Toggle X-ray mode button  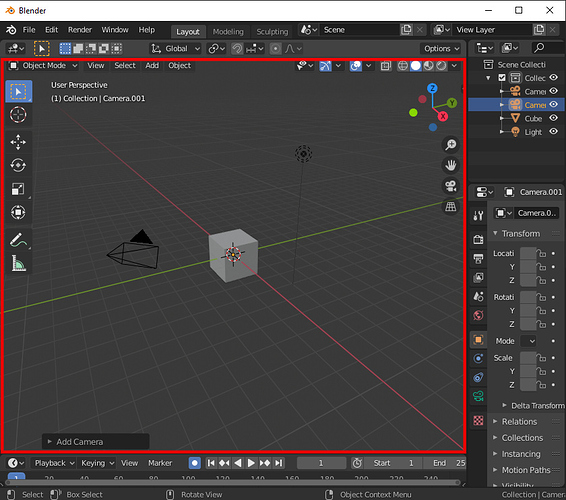[386, 66]
